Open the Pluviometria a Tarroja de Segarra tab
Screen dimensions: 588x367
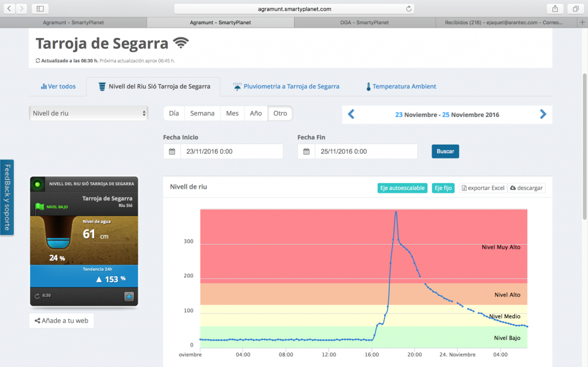(x=286, y=87)
